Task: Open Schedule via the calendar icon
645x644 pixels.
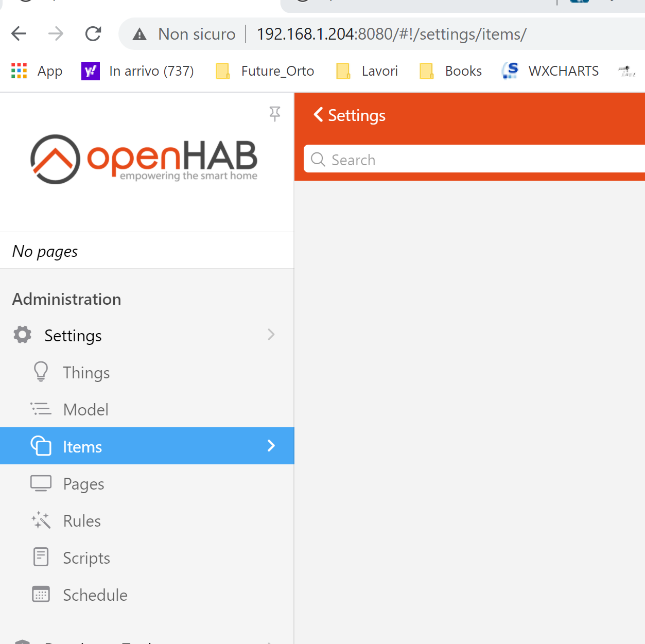Action: coord(41,594)
